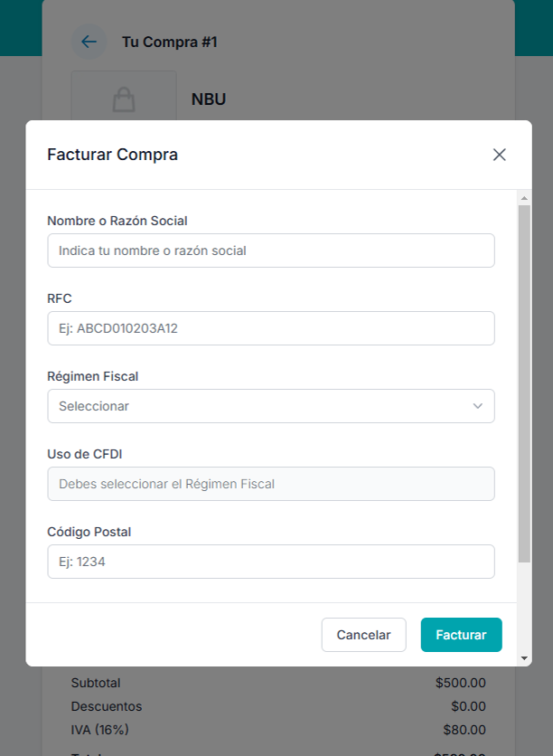
Task: Click the scrollbar down arrow in dialog
Action: click(x=524, y=659)
